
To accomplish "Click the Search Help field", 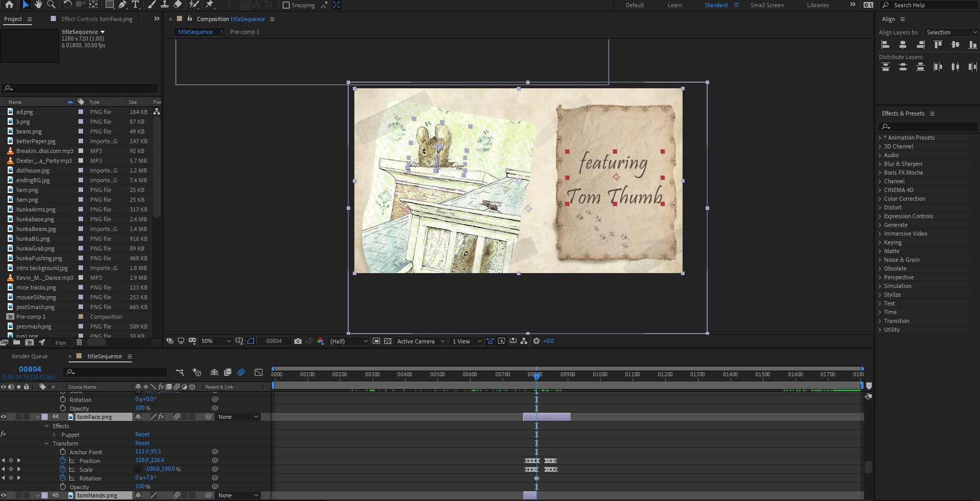I will coord(930,5).
